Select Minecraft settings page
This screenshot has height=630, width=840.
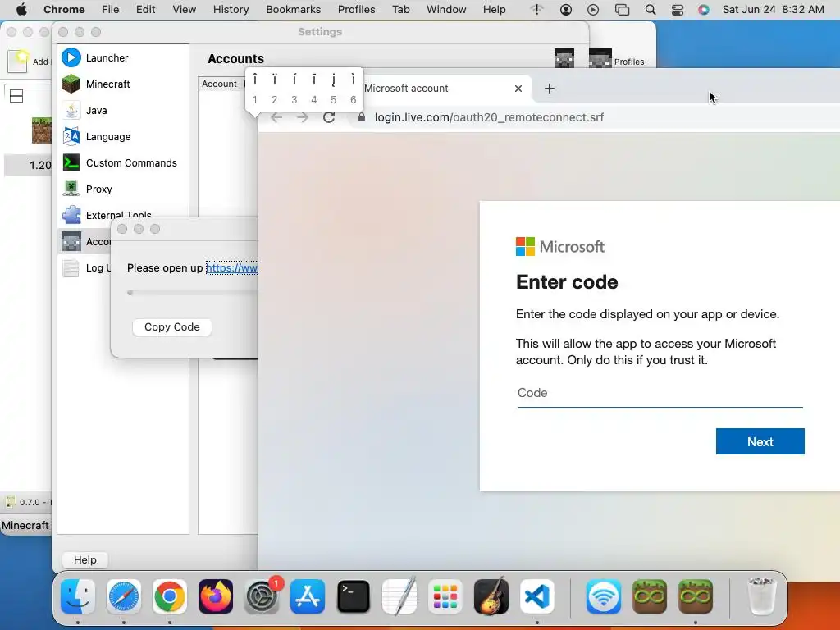coord(123,84)
